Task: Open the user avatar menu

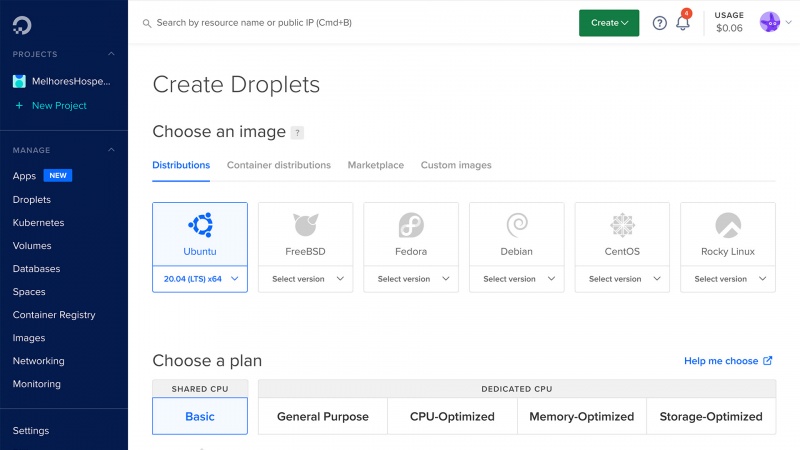Action: (769, 22)
